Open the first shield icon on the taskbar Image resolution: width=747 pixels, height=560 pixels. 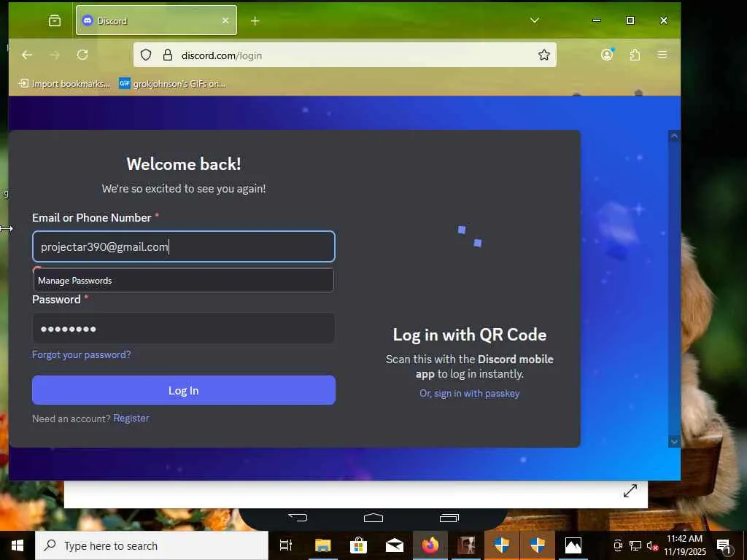point(502,545)
